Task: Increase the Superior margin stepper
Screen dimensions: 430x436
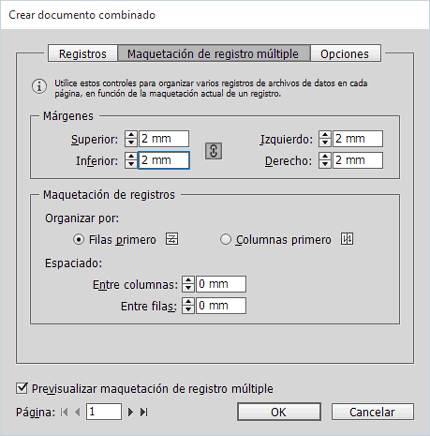Action: click(x=131, y=135)
